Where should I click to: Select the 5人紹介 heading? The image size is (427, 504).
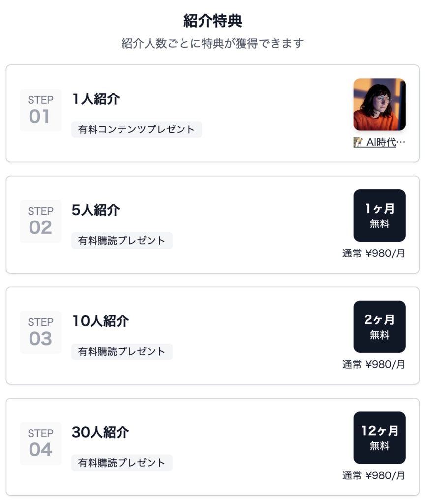pos(96,210)
